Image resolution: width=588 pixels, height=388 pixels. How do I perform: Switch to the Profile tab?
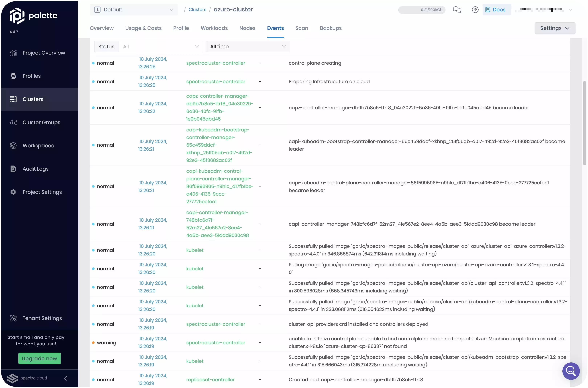pos(181,28)
